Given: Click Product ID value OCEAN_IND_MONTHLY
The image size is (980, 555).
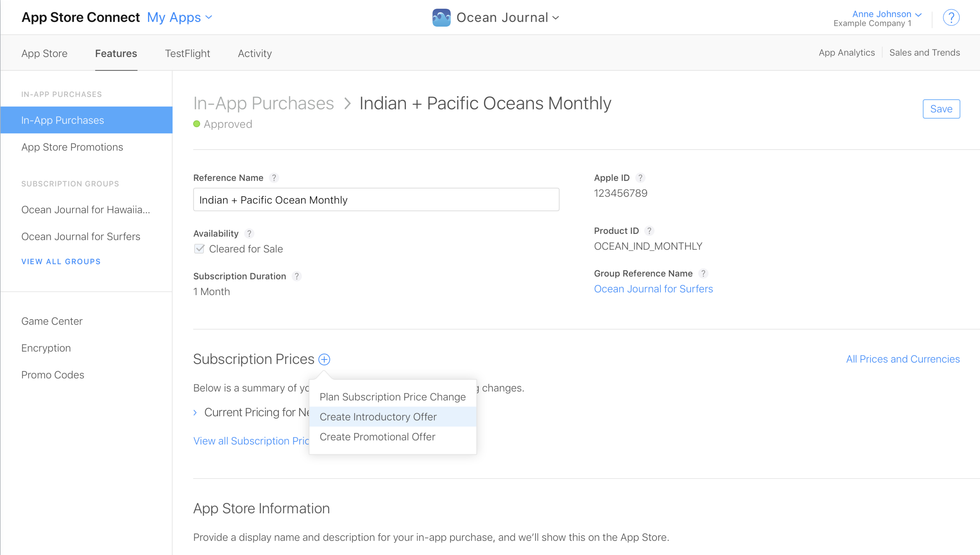Looking at the screenshot, I should point(648,246).
